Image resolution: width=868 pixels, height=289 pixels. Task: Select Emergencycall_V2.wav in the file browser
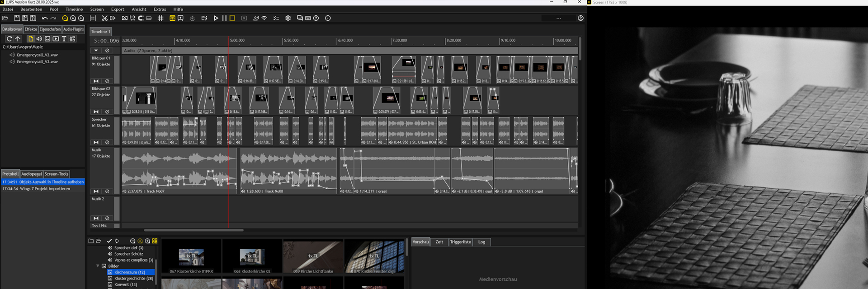point(38,55)
